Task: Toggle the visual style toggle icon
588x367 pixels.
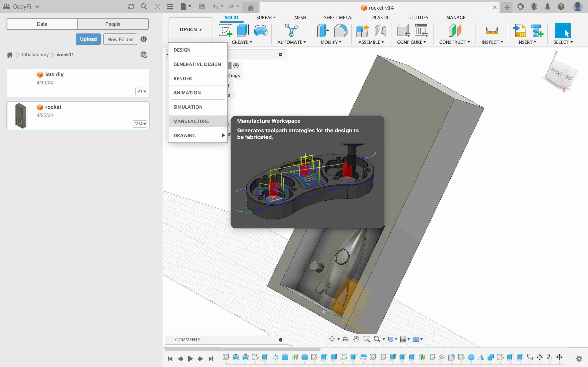Action: click(390, 339)
